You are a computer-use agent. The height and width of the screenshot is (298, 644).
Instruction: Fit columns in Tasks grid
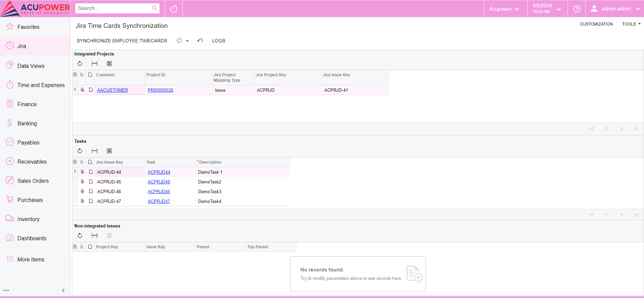[95, 151]
